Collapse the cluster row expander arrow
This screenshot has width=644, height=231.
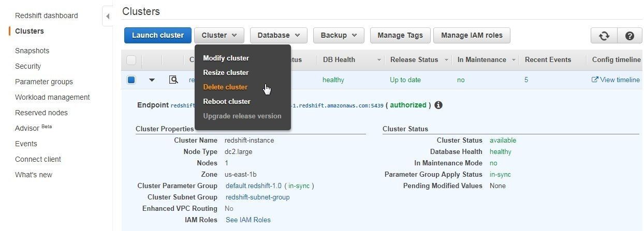pyautogui.click(x=152, y=80)
